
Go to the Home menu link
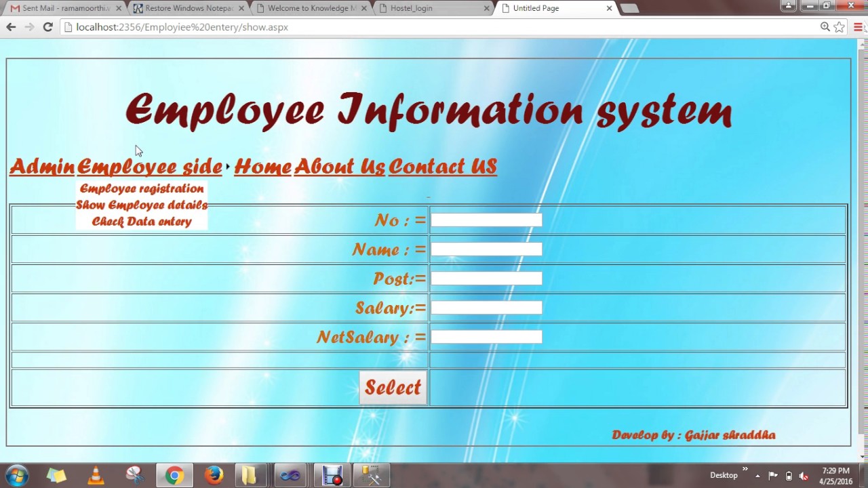[263, 167]
